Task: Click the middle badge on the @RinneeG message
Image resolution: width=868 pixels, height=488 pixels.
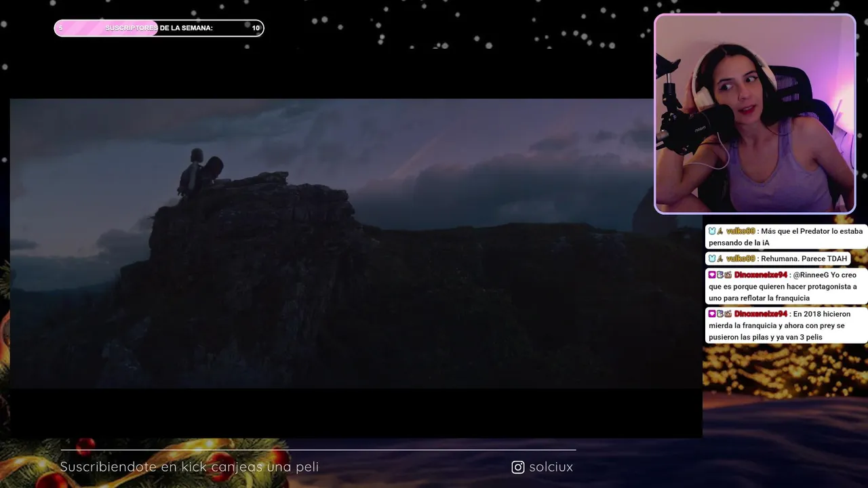Action: (720, 275)
